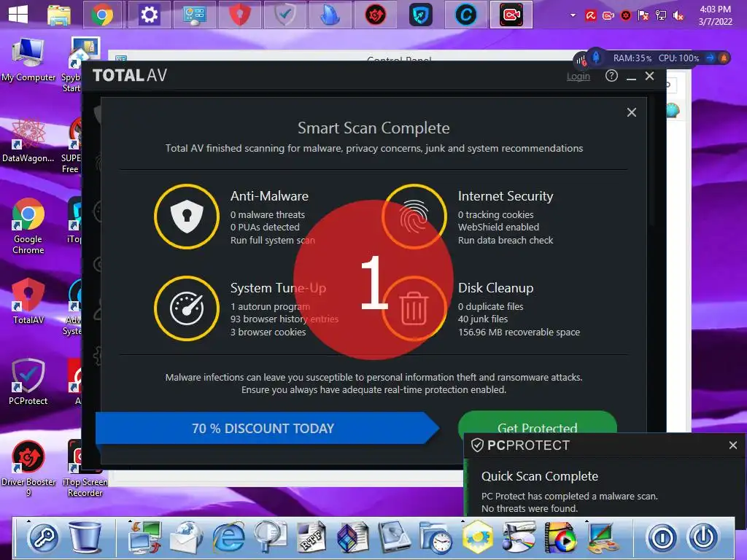Open the paint palette dock icon
Screen dimensions: 747x560
(x=602, y=538)
